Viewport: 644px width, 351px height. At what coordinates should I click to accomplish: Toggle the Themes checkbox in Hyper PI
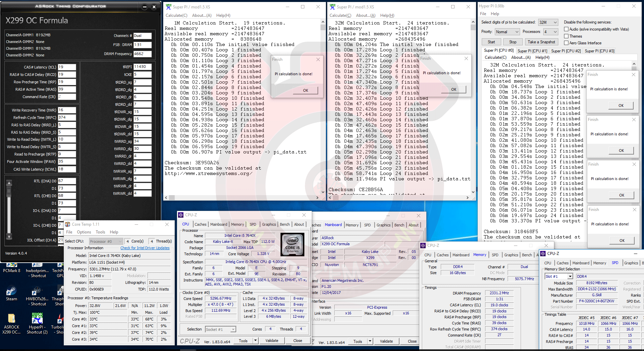click(566, 36)
